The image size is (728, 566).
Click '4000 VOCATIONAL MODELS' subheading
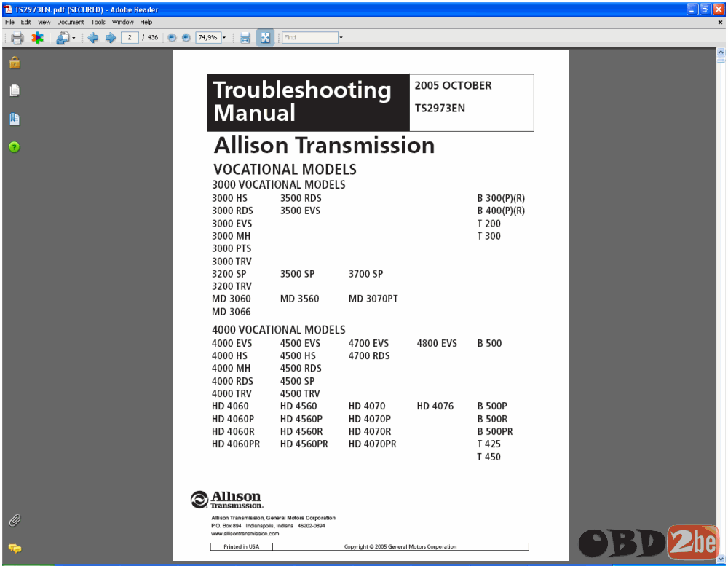coord(279,330)
